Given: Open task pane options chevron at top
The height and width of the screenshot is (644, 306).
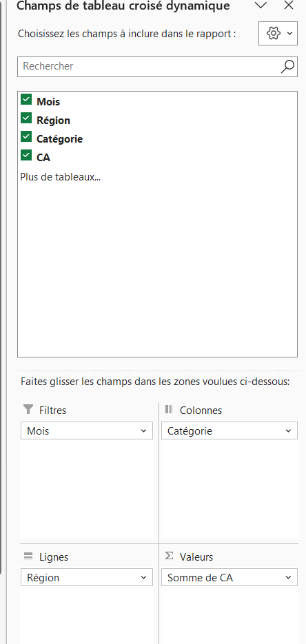Looking at the screenshot, I should coord(261,6).
